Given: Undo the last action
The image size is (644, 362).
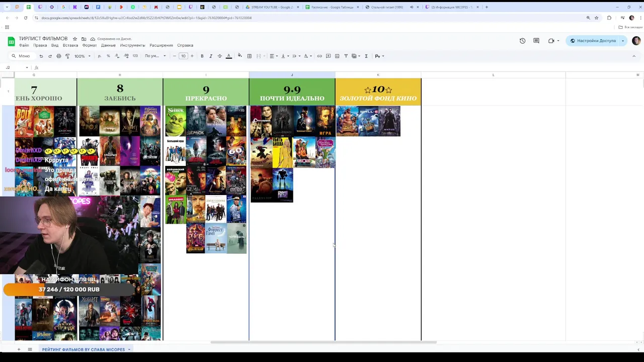Looking at the screenshot, I should (41, 56).
